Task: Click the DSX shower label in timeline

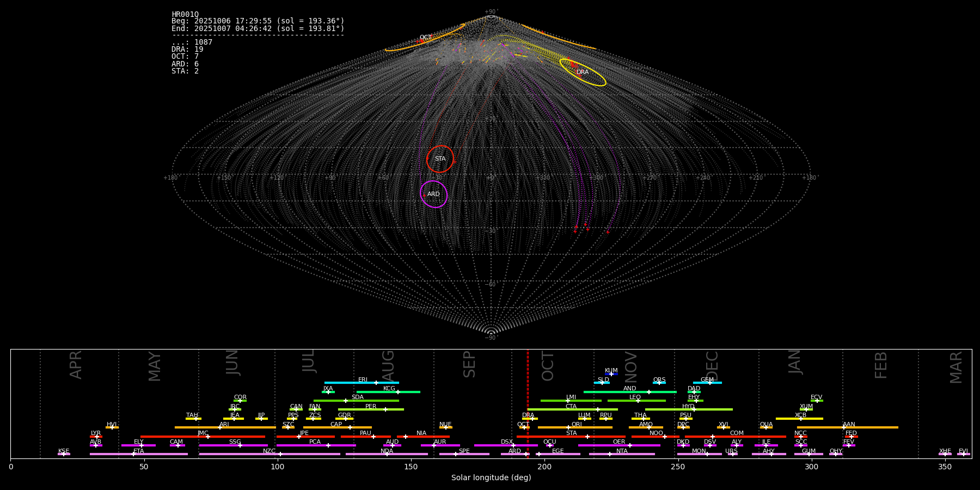Action: (507, 442)
